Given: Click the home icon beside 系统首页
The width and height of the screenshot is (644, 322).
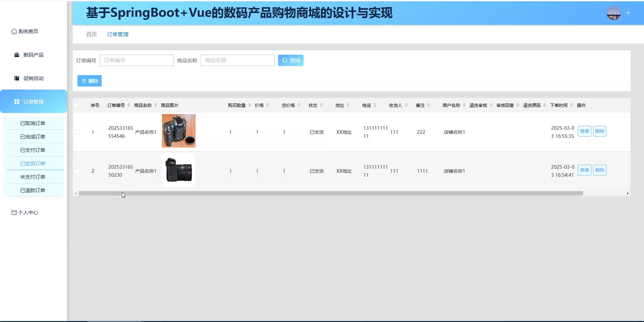Looking at the screenshot, I should click(14, 32).
